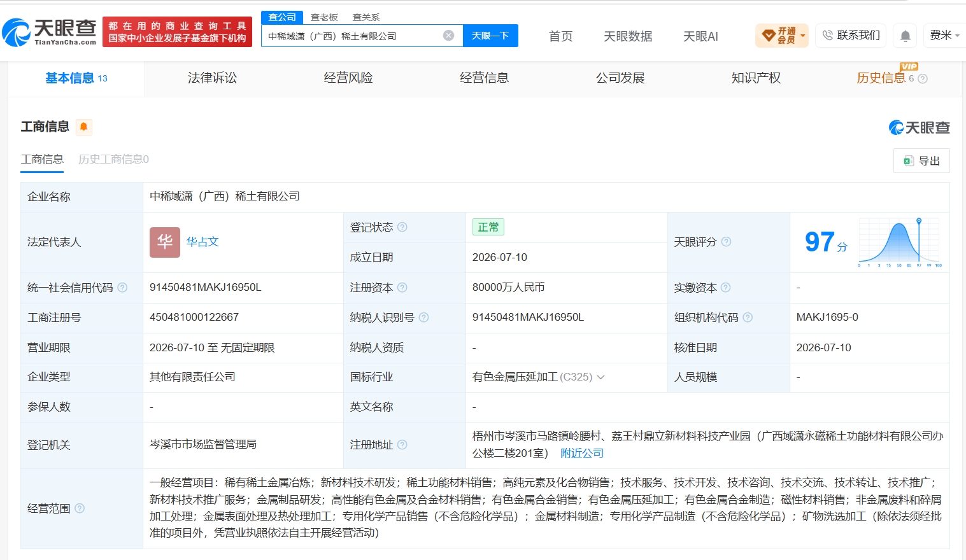
Task: Open the 天眼数据 navigation link
Action: pos(628,36)
